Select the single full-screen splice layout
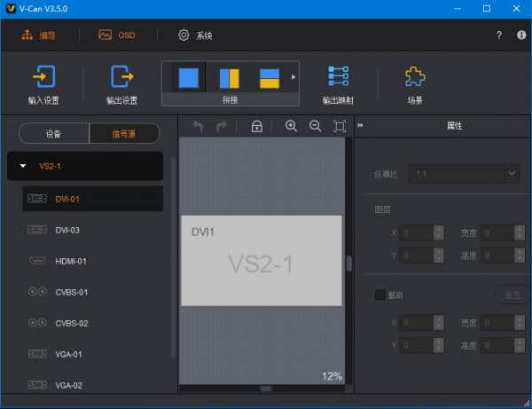Screen dimensions: 532x409 [x=188, y=78]
